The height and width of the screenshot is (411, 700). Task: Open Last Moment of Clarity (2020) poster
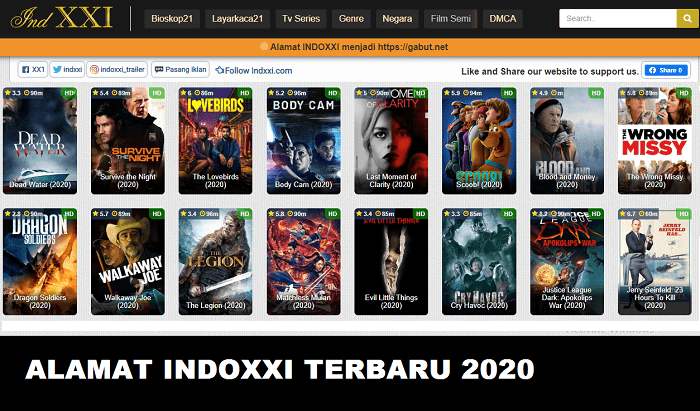(x=391, y=141)
